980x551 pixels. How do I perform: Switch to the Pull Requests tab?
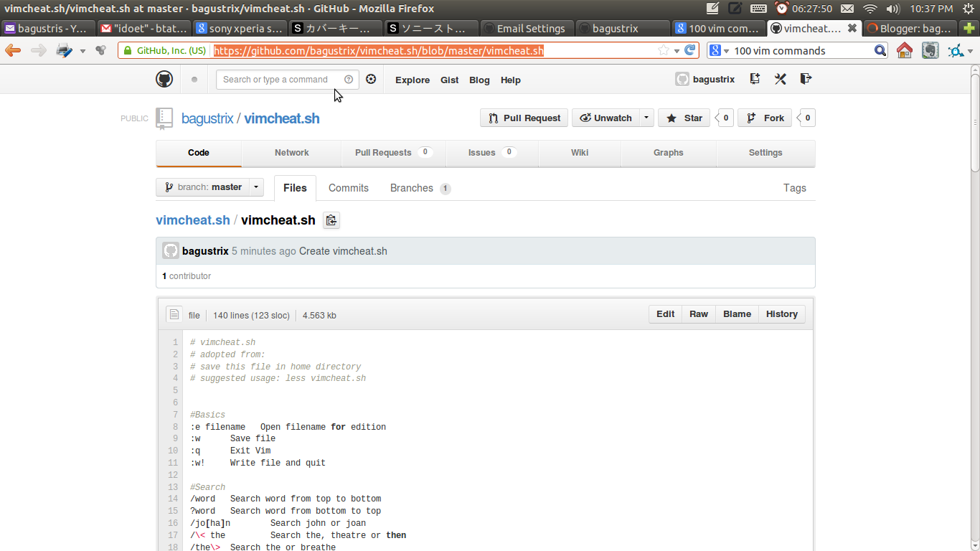(x=393, y=153)
